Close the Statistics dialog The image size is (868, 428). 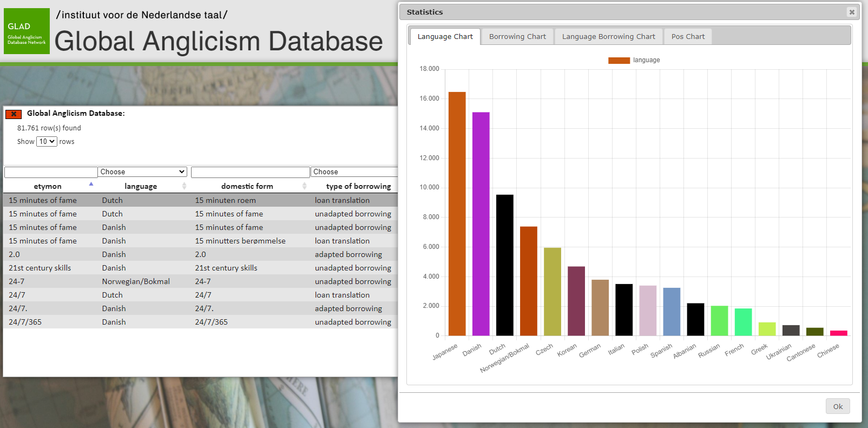point(851,12)
